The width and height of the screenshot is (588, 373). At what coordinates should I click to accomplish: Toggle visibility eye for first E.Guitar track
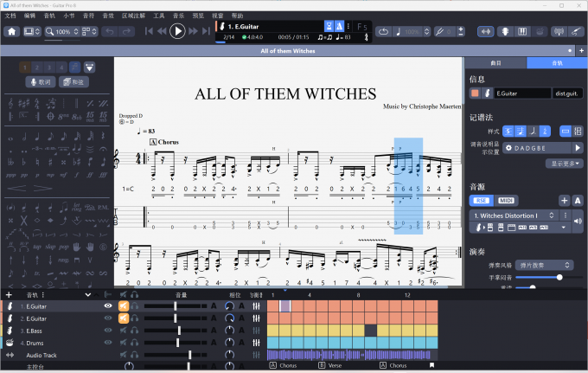108,306
